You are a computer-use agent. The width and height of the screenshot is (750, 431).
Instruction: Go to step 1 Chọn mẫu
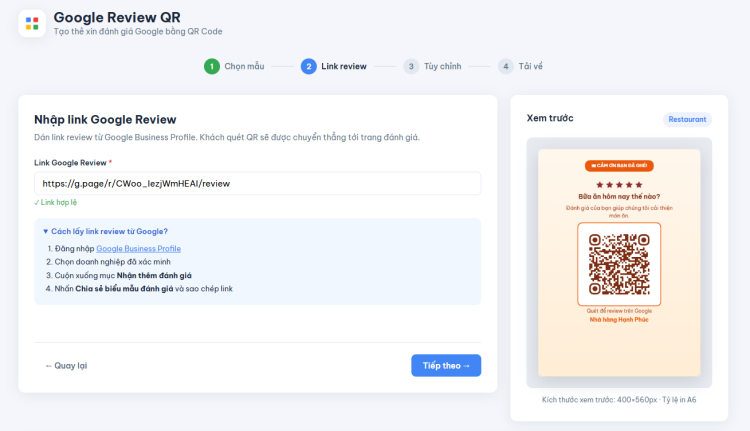point(234,66)
